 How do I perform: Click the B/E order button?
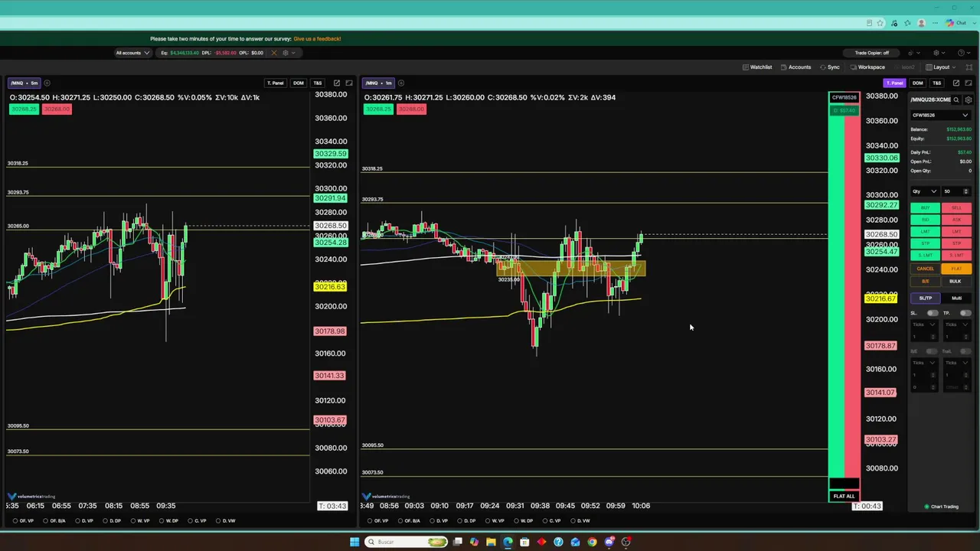pos(925,281)
